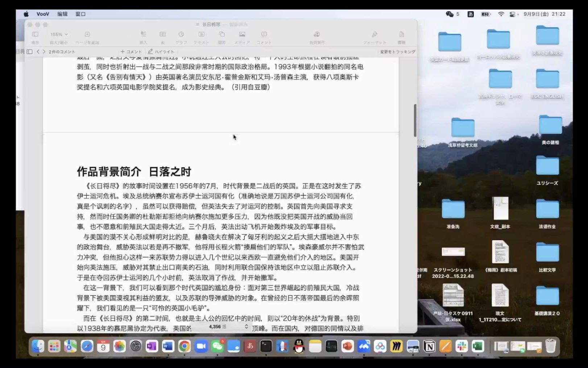Screen dimensions: 588x368
Task: Open the VooV menu in menu bar
Action: coord(43,14)
